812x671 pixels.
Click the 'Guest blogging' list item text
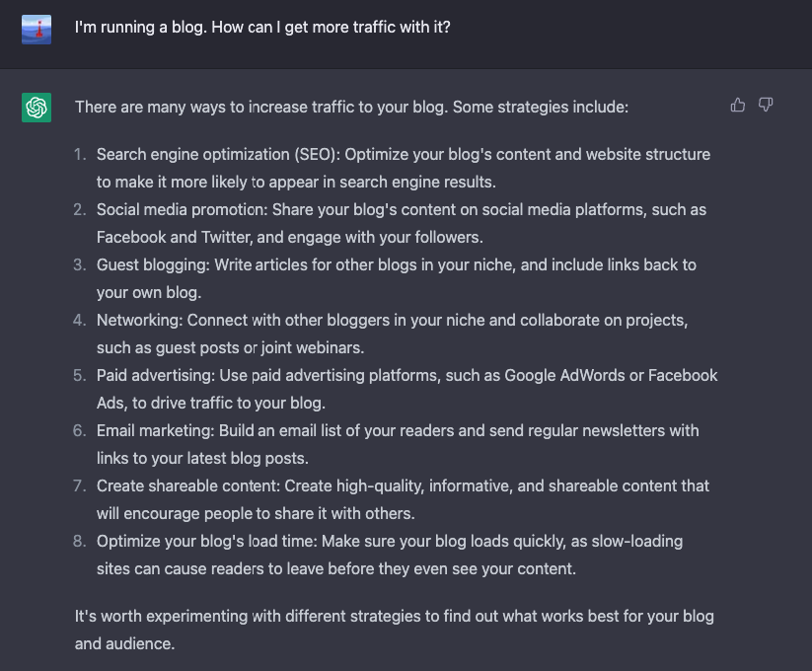coord(397,278)
